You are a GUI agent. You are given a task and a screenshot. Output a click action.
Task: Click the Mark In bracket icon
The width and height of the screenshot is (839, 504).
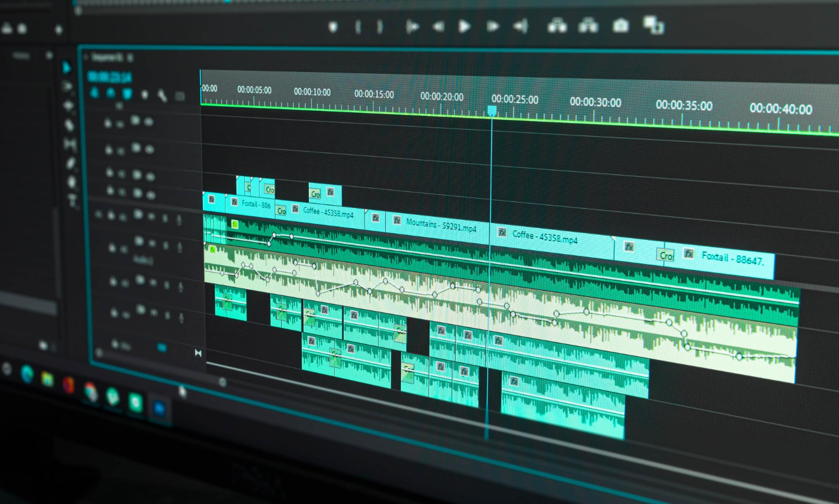pos(358,27)
